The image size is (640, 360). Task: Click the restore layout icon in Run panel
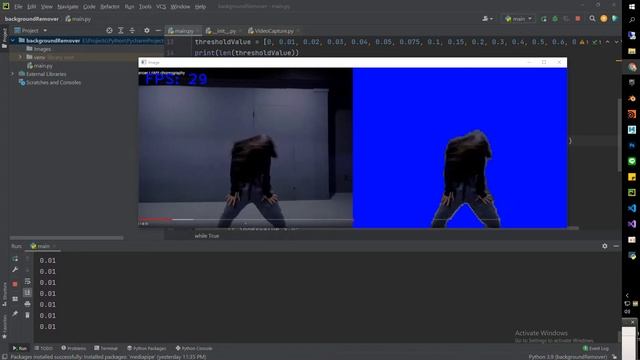point(15,299)
